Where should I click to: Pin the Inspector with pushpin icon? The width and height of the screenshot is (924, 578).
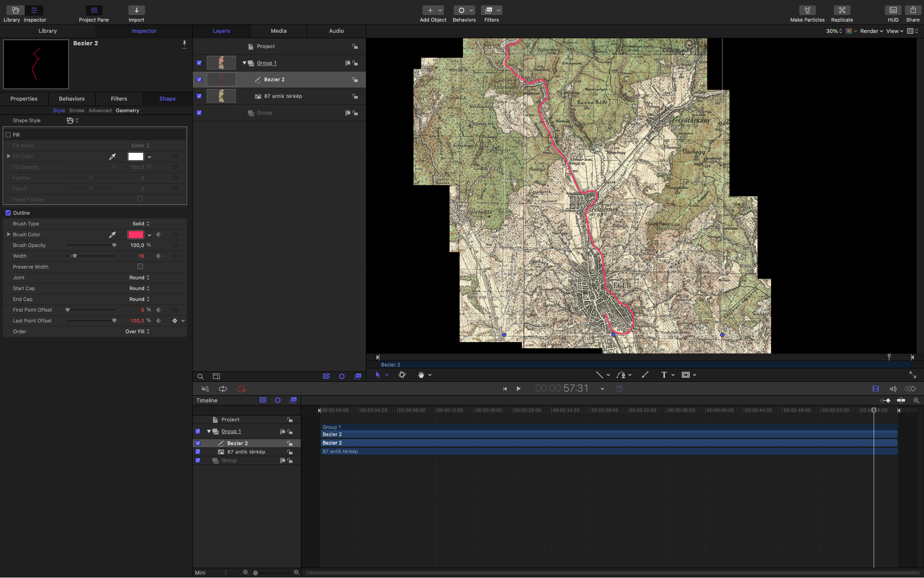pyautogui.click(x=184, y=44)
